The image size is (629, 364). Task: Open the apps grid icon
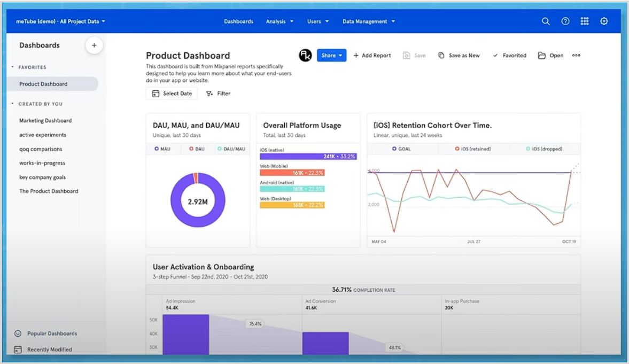tap(585, 21)
